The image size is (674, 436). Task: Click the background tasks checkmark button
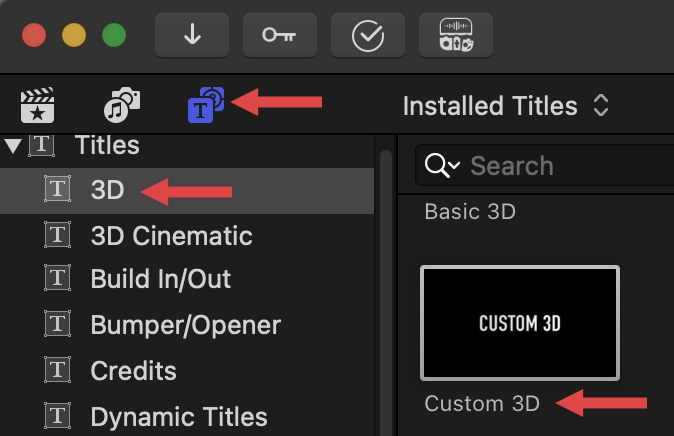(368, 35)
